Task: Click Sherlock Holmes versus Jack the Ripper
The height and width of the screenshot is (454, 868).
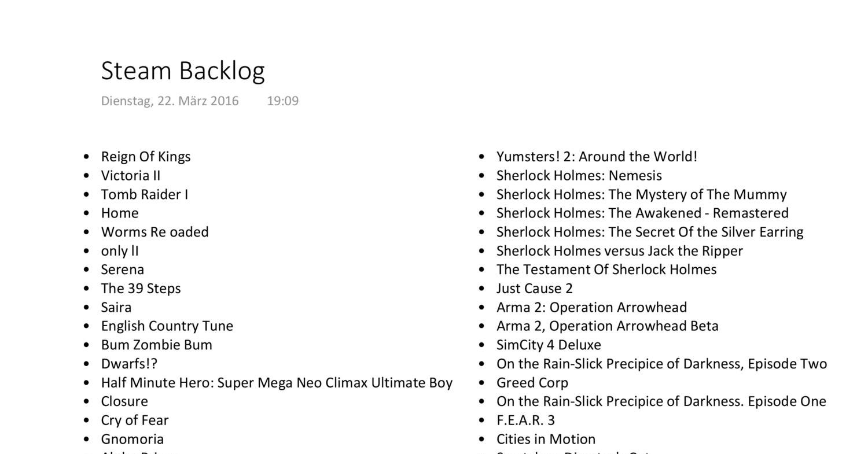Action: click(x=619, y=250)
